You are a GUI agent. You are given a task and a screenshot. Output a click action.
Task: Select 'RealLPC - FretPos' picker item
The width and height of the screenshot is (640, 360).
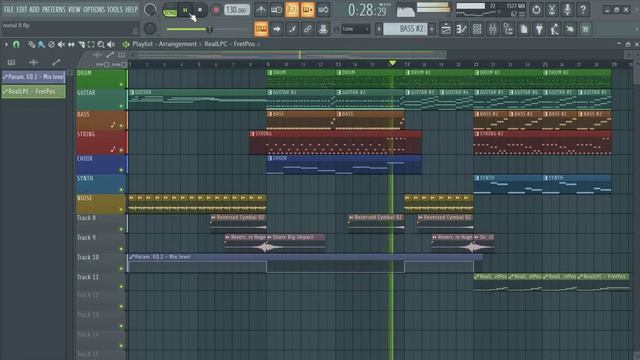33,91
